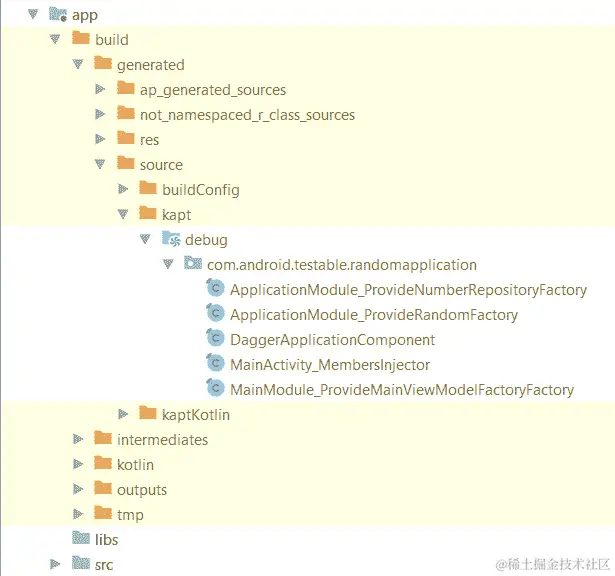Image resolution: width=615 pixels, height=576 pixels.
Task: Expand the src folder arrow
Action: click(55, 564)
